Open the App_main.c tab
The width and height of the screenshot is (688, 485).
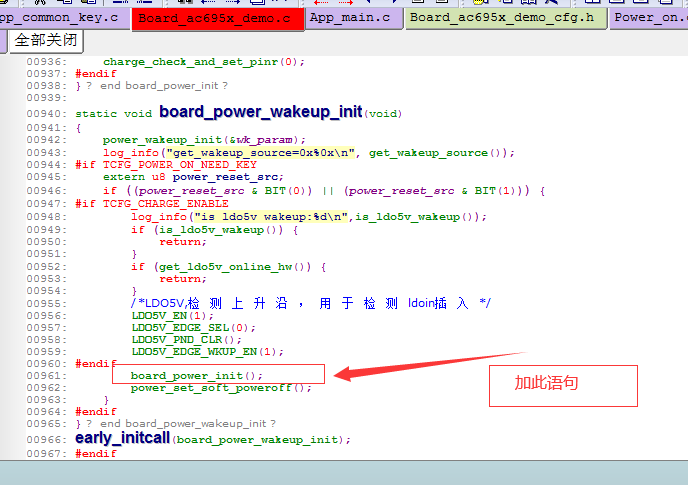tap(353, 18)
